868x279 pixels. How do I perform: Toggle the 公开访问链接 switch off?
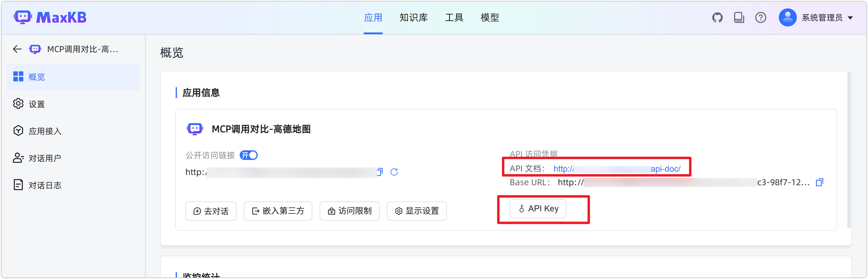pyautogui.click(x=249, y=155)
